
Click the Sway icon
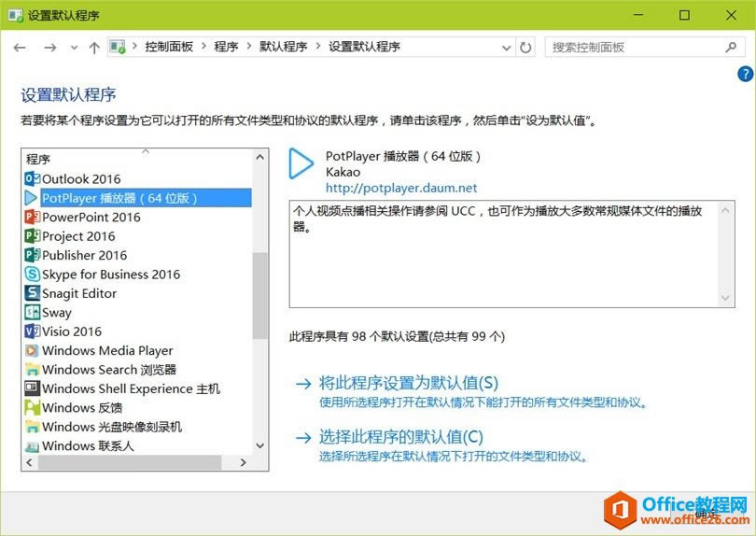[x=32, y=312]
